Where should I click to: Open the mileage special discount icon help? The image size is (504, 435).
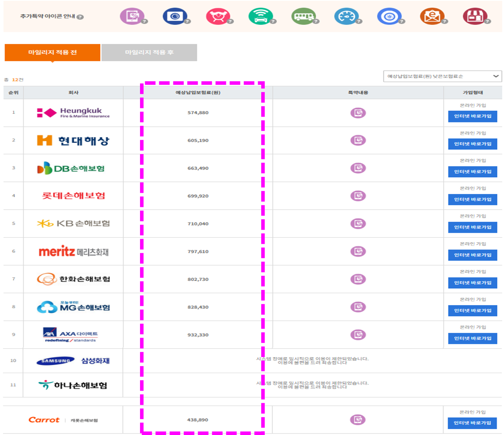(x=132, y=17)
